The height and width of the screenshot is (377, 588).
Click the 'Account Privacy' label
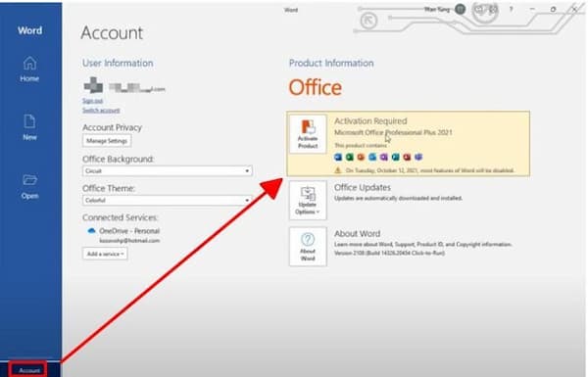(x=112, y=127)
